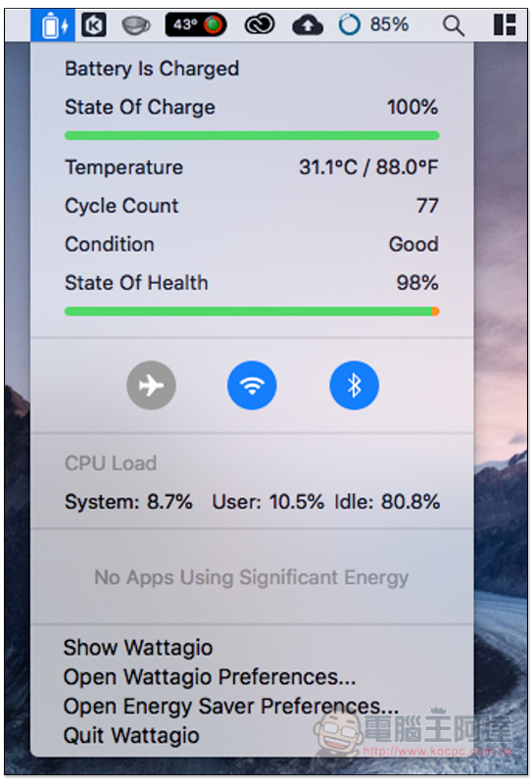Click the cloud upload menu bar icon
532x784 pixels.
pyautogui.click(x=307, y=25)
